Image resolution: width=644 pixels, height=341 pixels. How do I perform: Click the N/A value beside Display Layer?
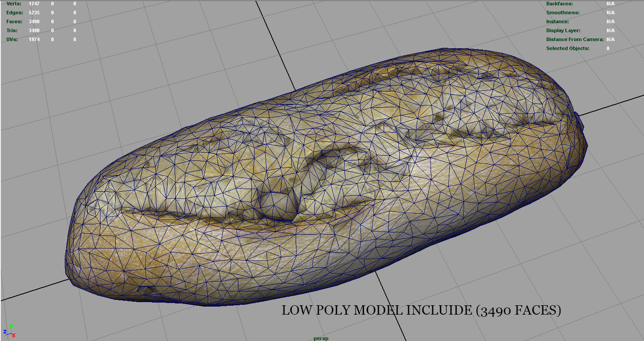610,30
